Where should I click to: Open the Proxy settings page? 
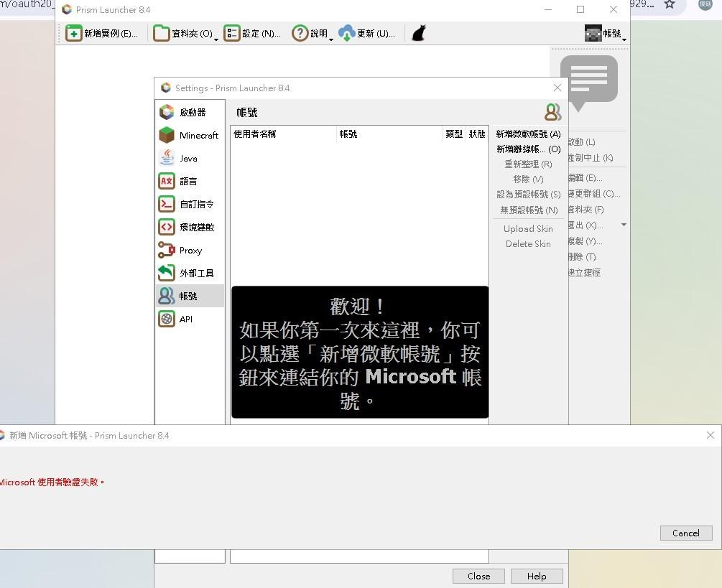coord(190,251)
